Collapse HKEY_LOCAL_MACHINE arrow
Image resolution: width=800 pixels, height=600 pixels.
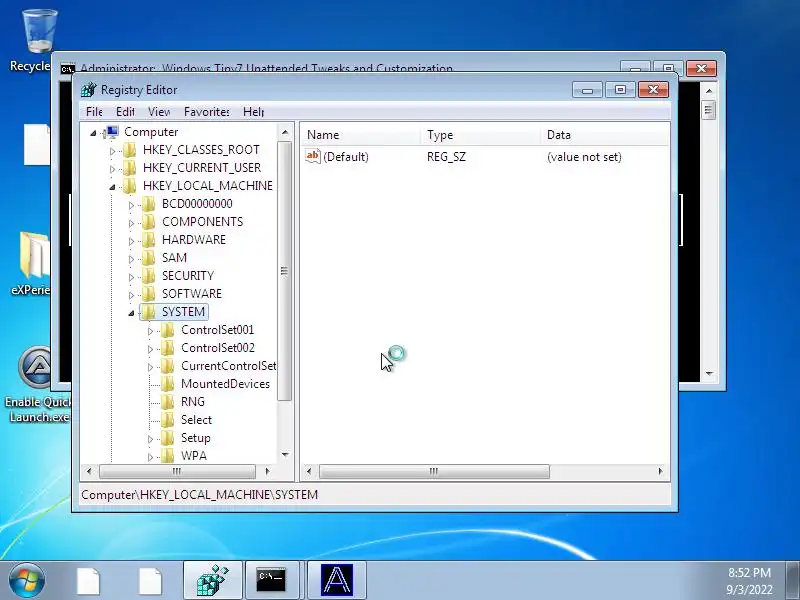tap(112, 187)
